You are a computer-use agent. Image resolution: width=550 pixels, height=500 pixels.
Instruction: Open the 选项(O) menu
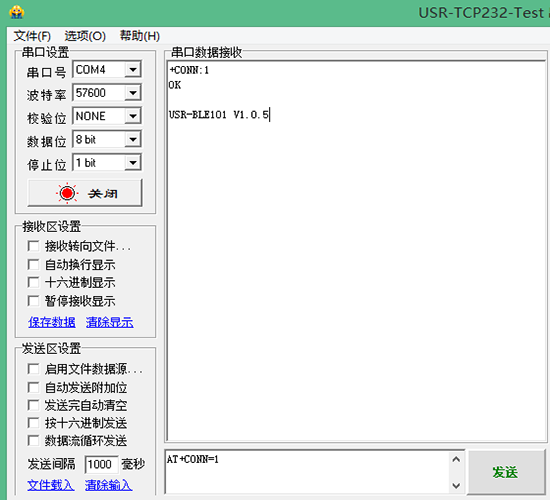[85, 36]
